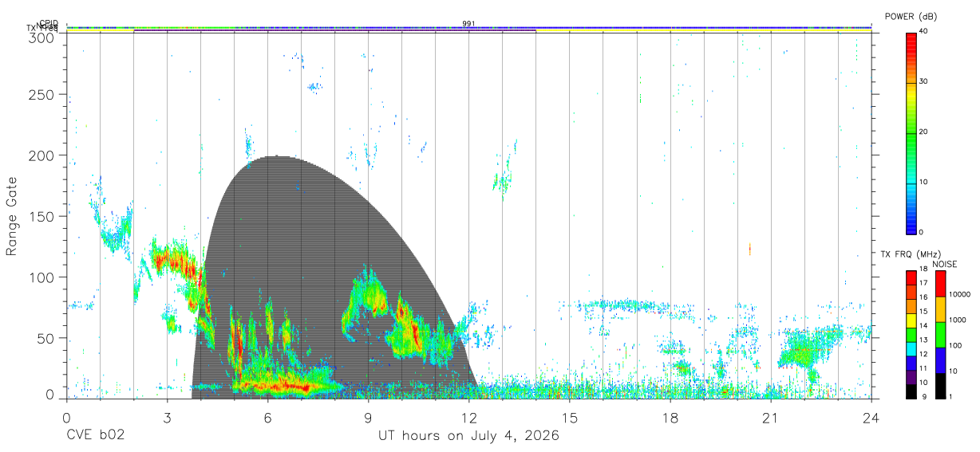Click the '10000' label on the noise scale

point(960,295)
